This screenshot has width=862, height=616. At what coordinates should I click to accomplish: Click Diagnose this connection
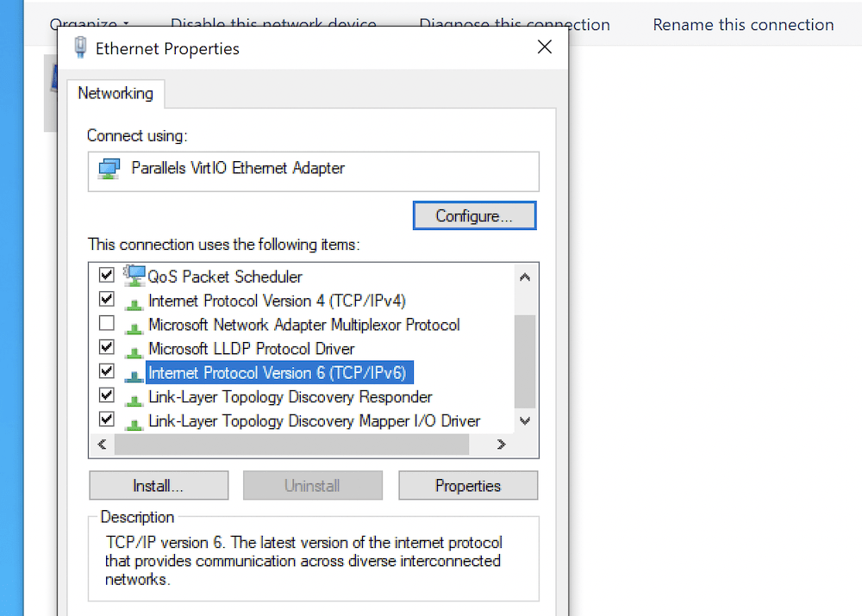tap(515, 25)
